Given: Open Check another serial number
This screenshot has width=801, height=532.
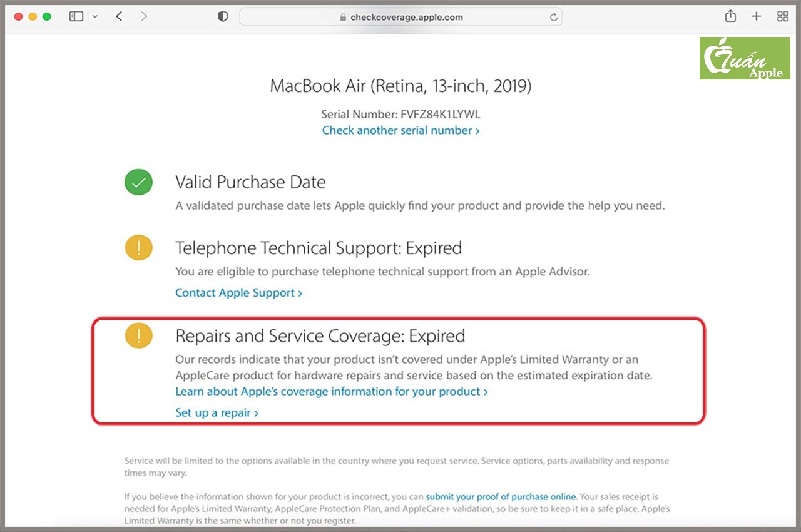Looking at the screenshot, I should 400,130.
